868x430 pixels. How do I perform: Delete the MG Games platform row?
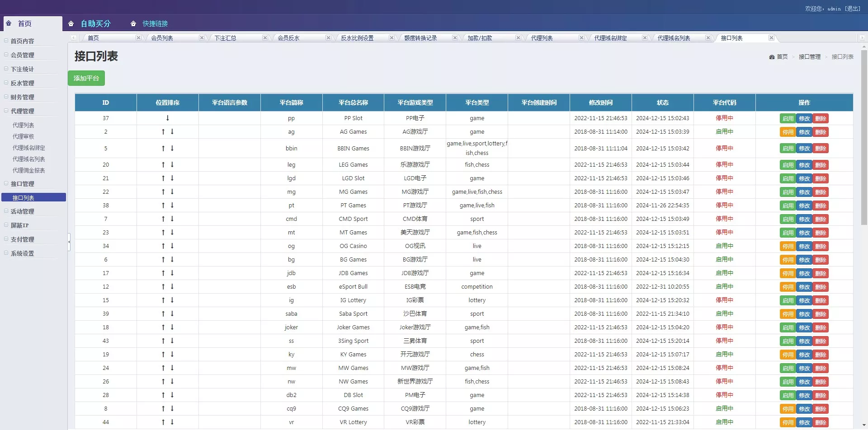(821, 192)
